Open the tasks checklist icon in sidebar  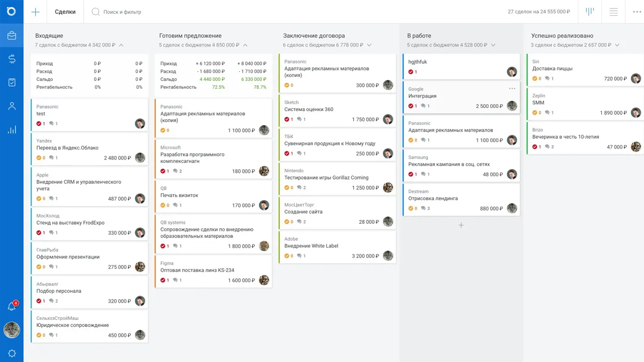tap(11, 82)
